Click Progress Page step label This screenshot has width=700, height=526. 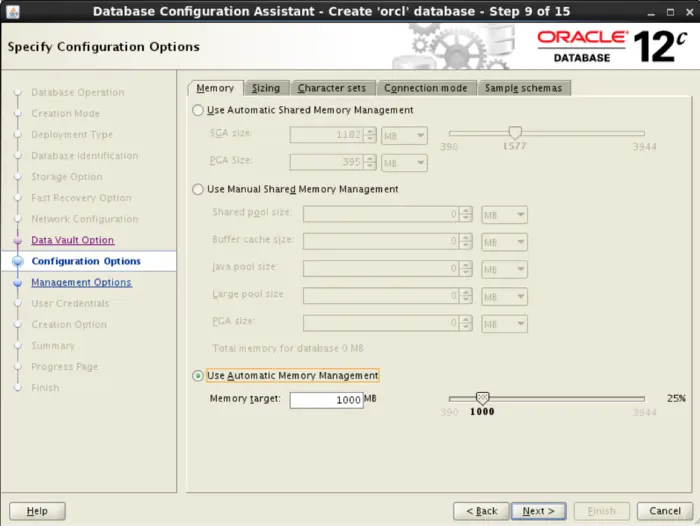coord(65,367)
